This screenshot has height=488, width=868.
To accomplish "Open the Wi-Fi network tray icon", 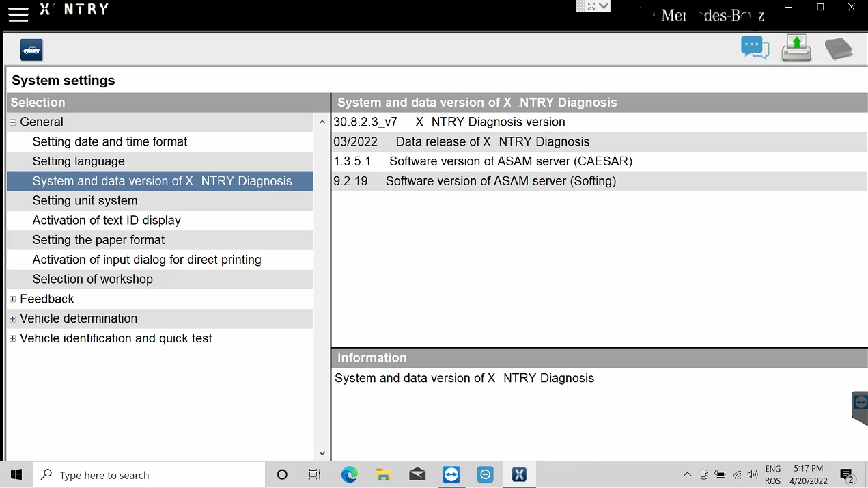I will (x=737, y=475).
